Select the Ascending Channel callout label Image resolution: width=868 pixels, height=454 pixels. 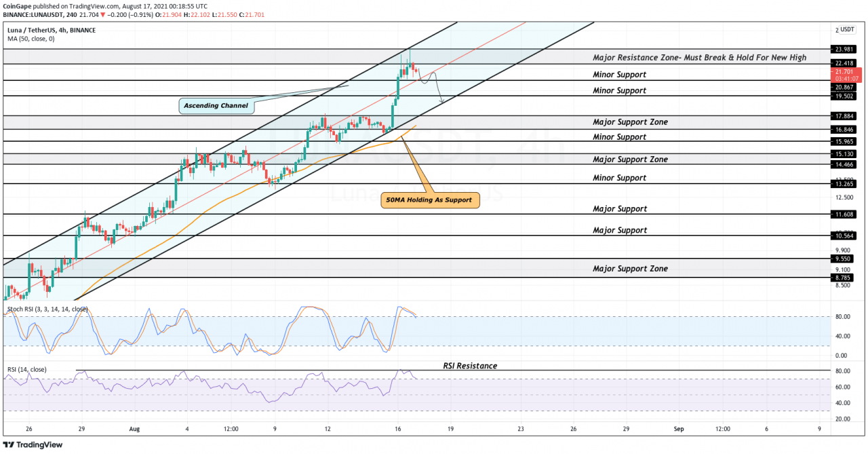click(x=216, y=106)
